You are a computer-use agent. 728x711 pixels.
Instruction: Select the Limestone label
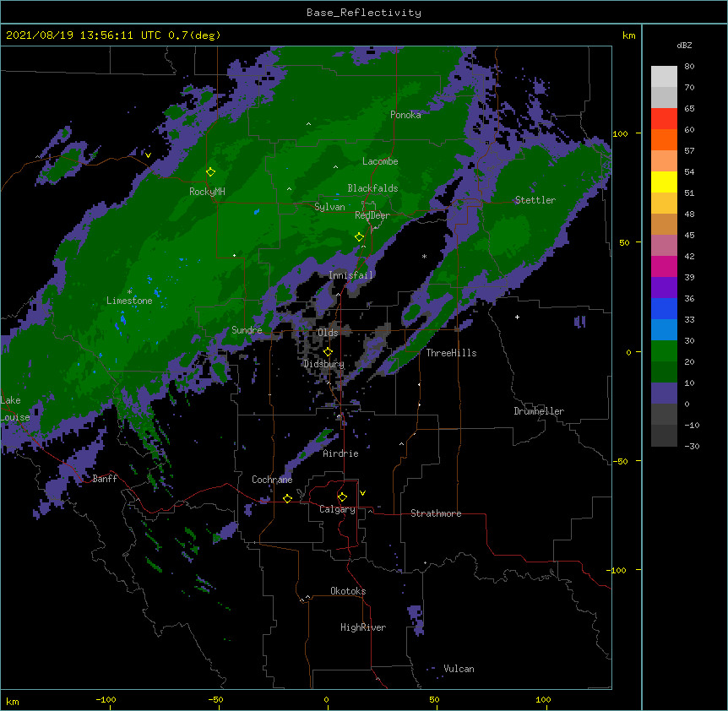coord(129,301)
